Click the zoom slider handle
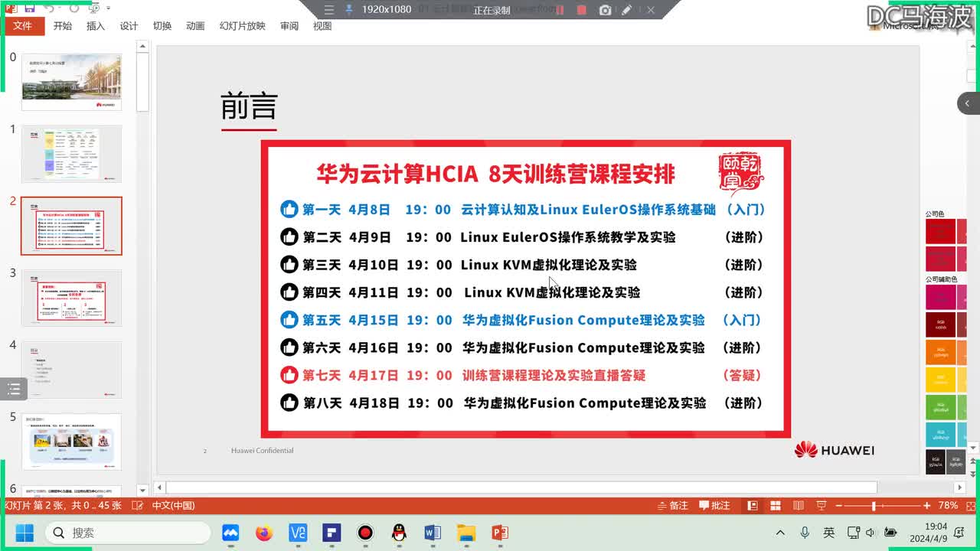The height and width of the screenshot is (551, 980). coord(874,506)
